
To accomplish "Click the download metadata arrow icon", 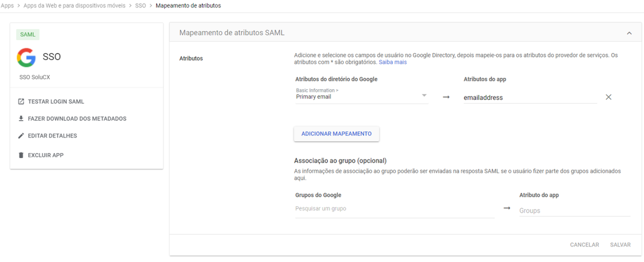I will pos(21,119).
